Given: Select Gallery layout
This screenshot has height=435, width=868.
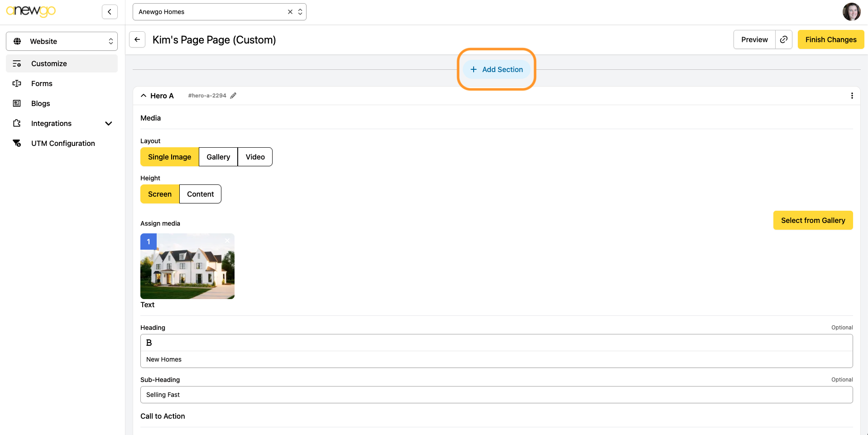Looking at the screenshot, I should coord(218,157).
